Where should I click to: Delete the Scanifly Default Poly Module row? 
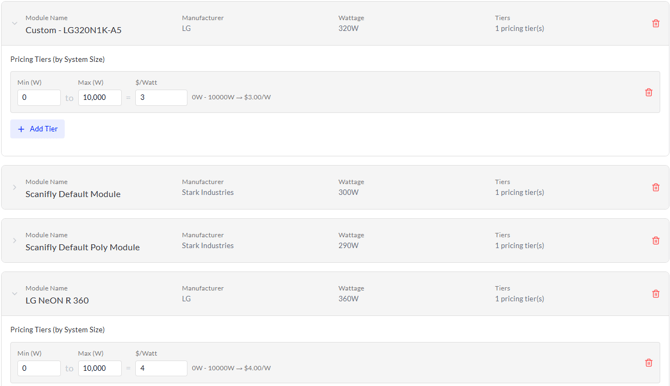click(655, 241)
